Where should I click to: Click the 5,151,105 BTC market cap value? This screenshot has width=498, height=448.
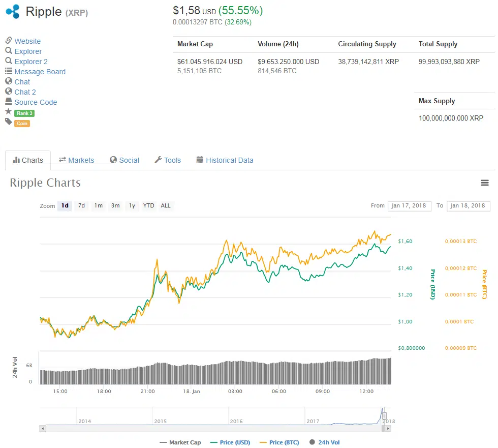click(199, 71)
